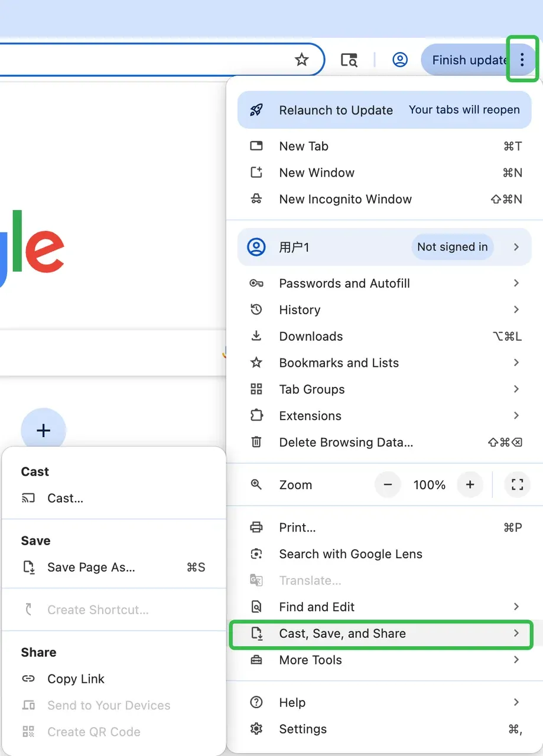Click the Google Lens camera icon in menu
The image size is (543, 756).
tap(256, 554)
